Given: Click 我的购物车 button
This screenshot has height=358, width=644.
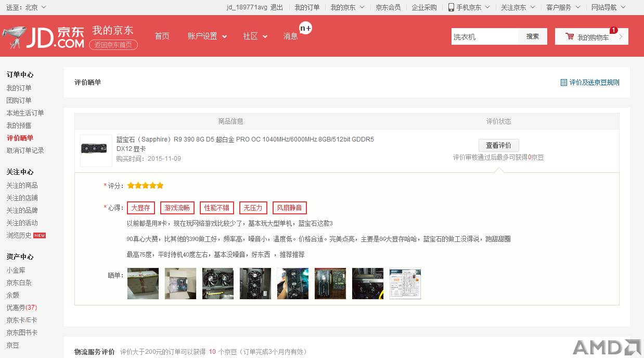Looking at the screenshot, I should (x=591, y=36).
